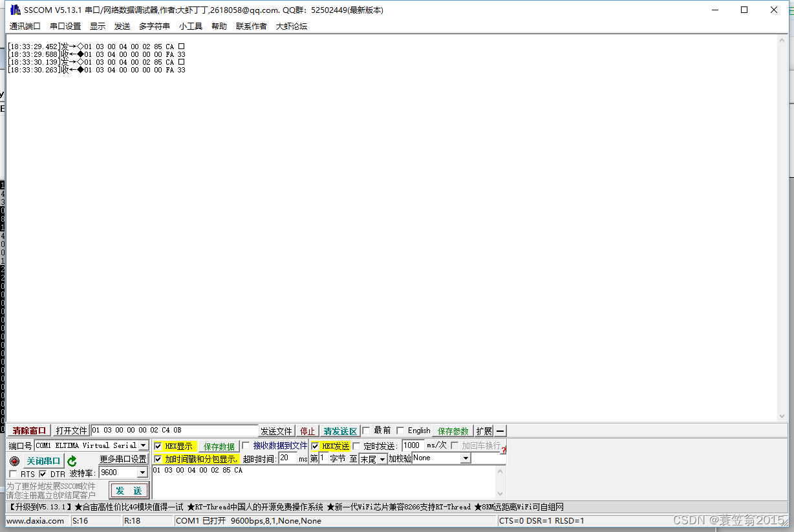Click the 更多串口设置 button
Viewport: 794px width, 532px height.
pos(123,459)
